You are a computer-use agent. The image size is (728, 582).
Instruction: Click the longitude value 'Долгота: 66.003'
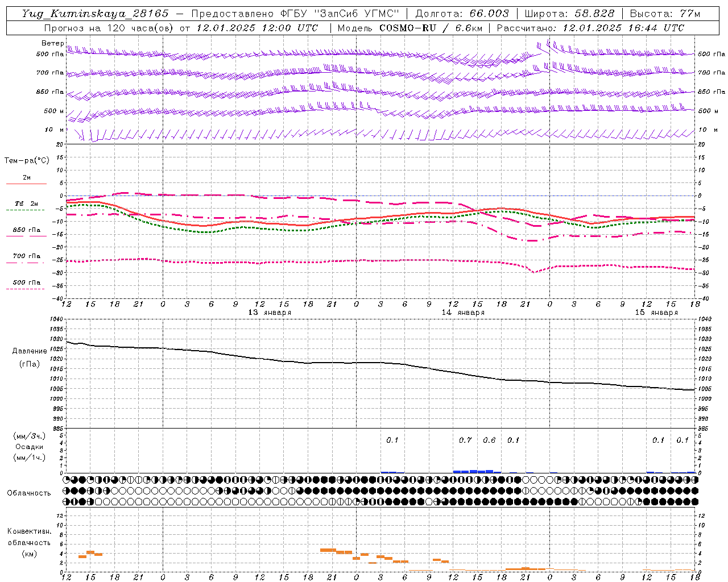(x=462, y=14)
